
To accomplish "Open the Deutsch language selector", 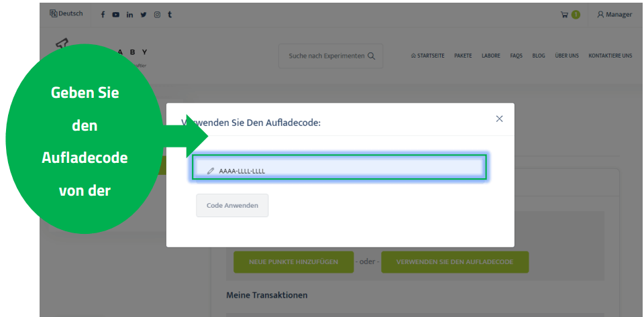I will pyautogui.click(x=66, y=14).
